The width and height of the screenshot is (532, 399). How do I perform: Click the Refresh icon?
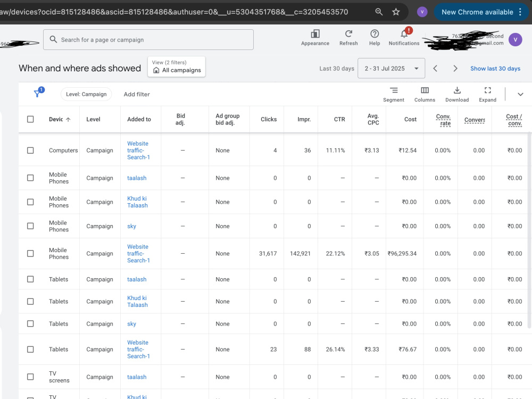pos(348,34)
